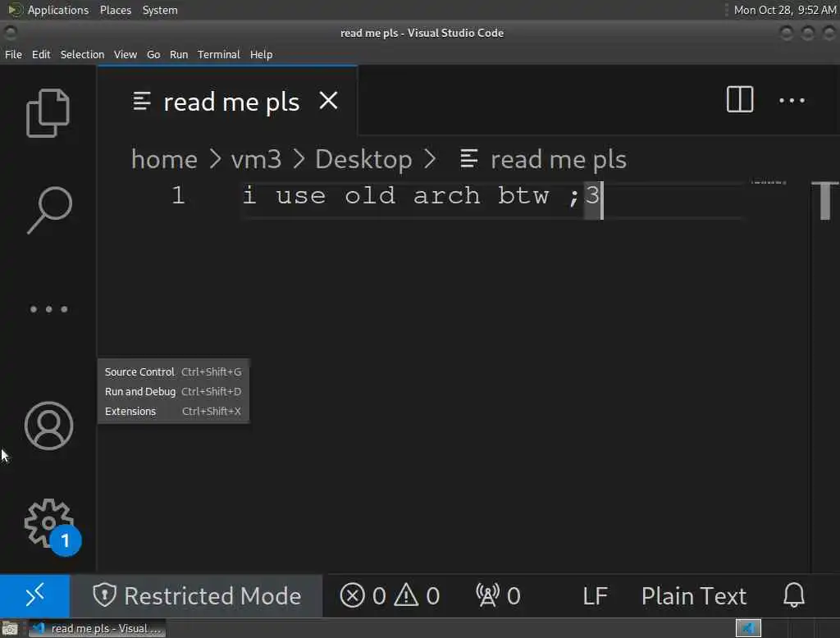Click the ports forwarded antenna indicator
Viewport: 840px width, 638px height.
[x=498, y=595]
